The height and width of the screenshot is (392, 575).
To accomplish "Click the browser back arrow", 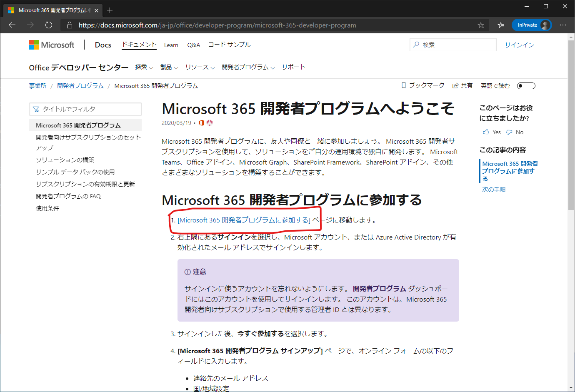I will [12, 25].
